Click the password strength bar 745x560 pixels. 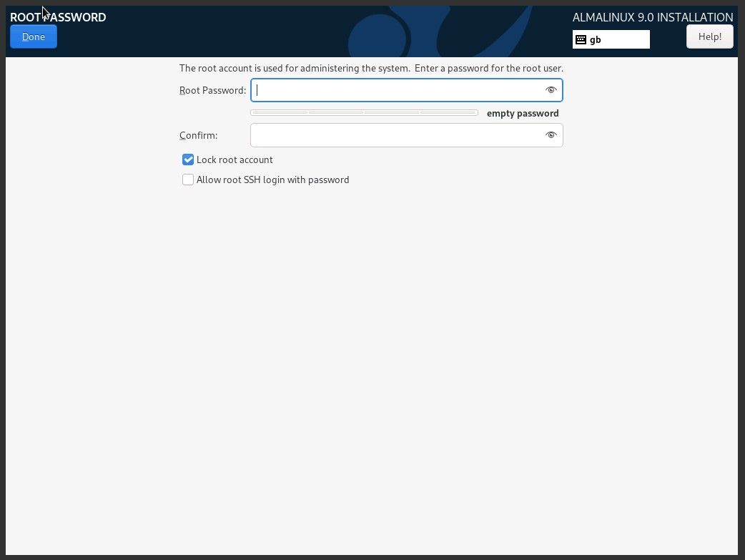tap(364, 113)
